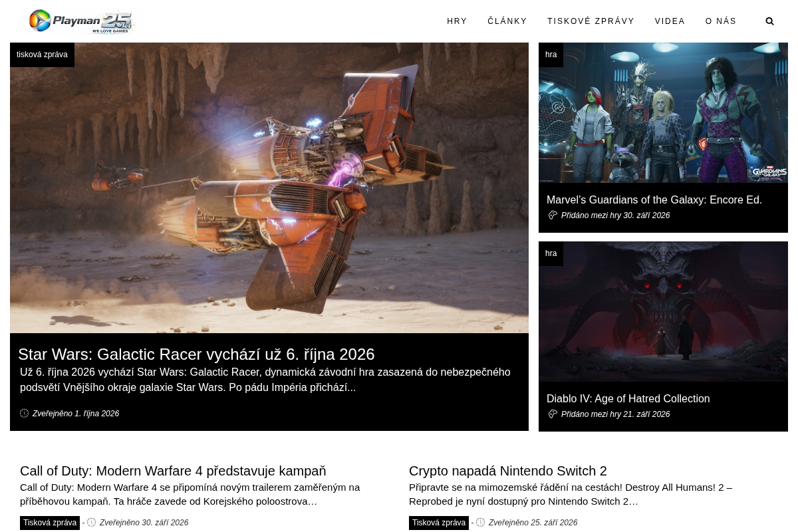Viewport: 798px width, 532px height.
Task: Open TISKOVÉ ZPRÁVY in the navigation
Action: (591, 21)
